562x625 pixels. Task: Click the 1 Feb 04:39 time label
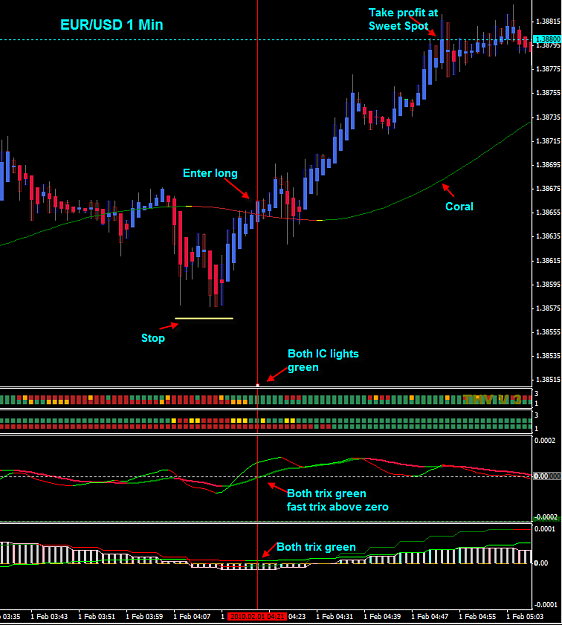click(382, 617)
